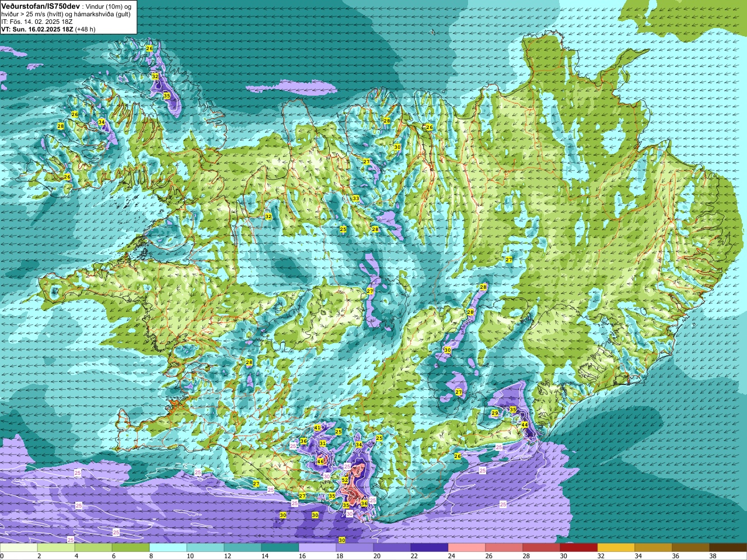This screenshot has height=560, width=747.
Task: Select the 4–6 m/s legend swatch
Action: (93, 548)
